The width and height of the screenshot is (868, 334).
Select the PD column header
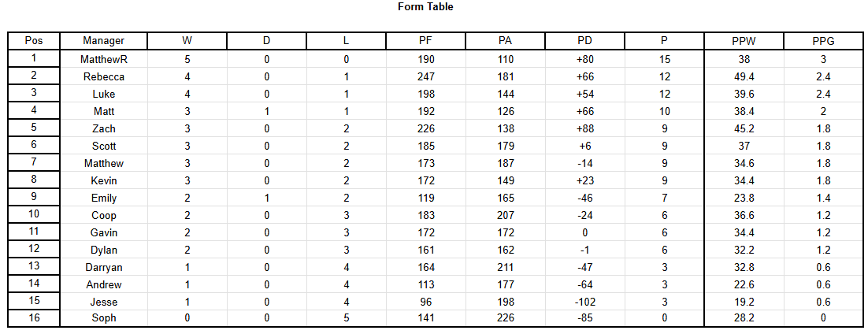coord(584,40)
